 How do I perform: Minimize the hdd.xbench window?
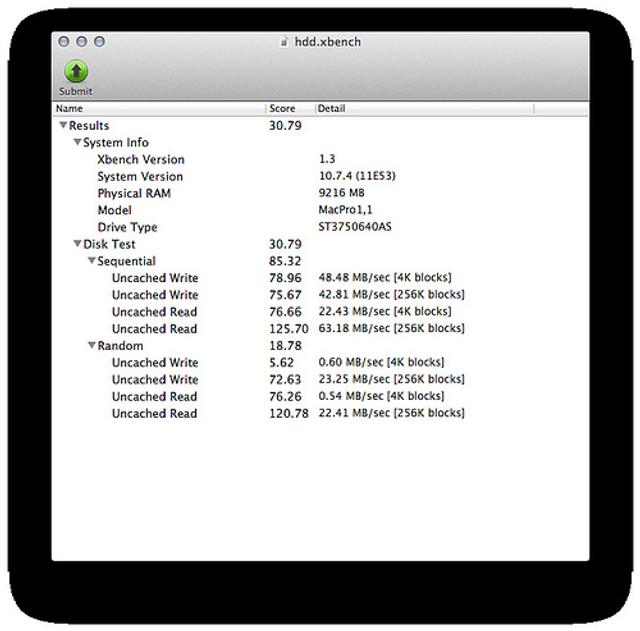pos(82,42)
